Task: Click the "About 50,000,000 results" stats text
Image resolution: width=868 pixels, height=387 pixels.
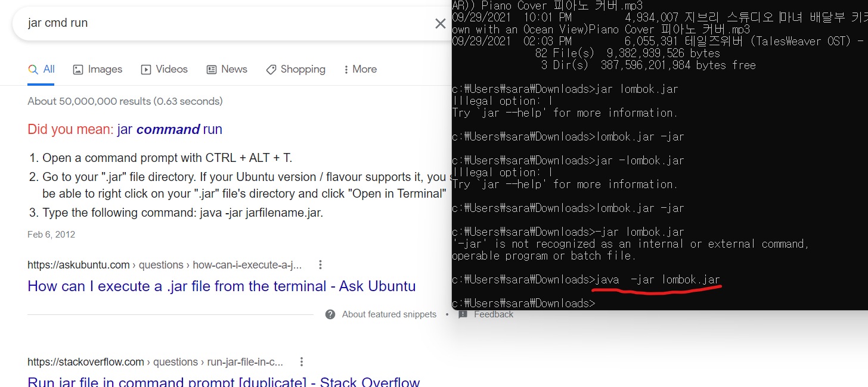Action: point(125,101)
